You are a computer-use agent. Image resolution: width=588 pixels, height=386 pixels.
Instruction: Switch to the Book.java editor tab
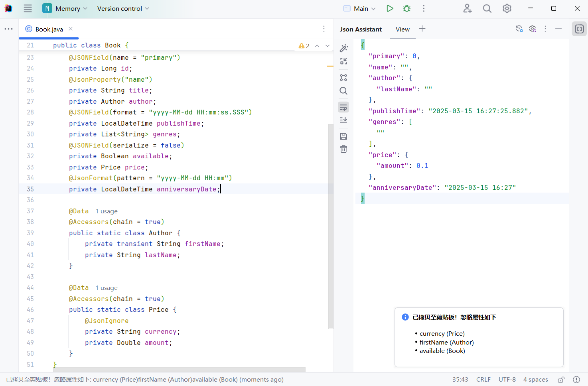click(x=49, y=29)
